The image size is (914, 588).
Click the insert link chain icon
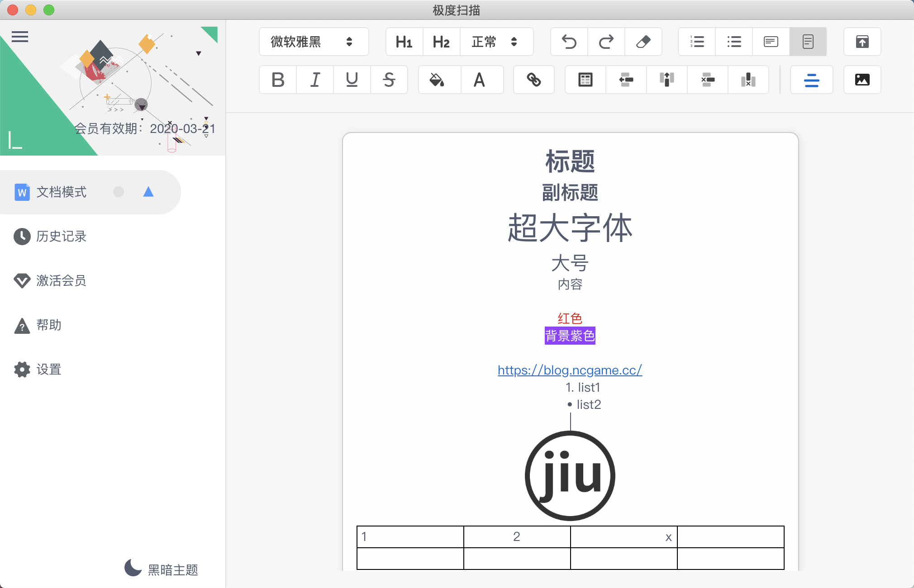pos(534,80)
